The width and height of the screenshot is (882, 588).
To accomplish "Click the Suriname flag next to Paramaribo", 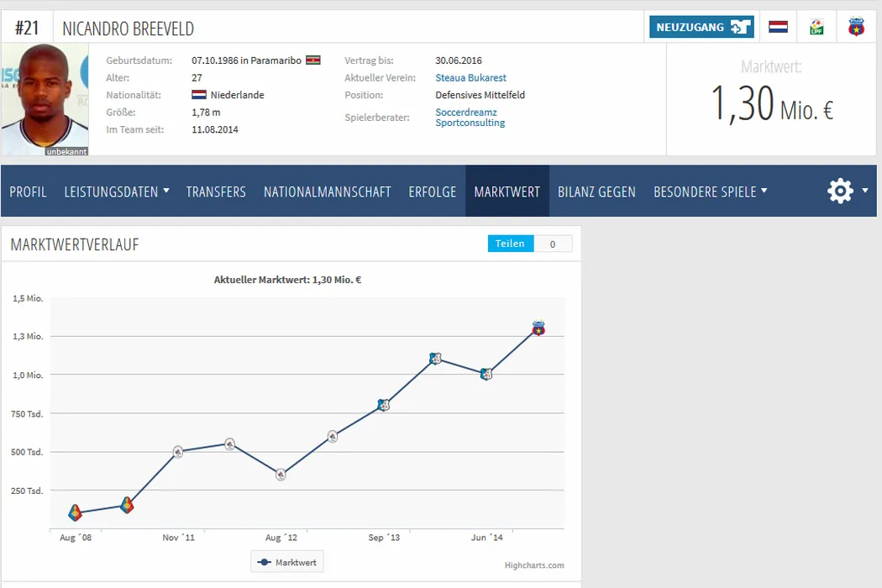I will tap(312, 60).
